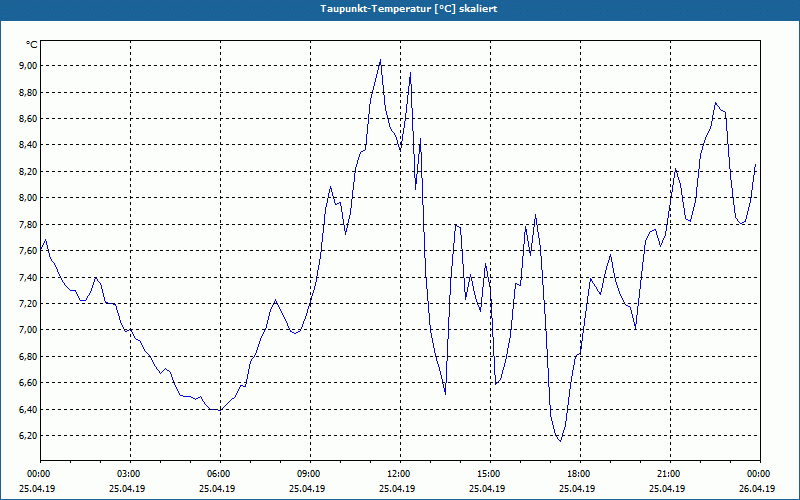The width and height of the screenshot is (800, 500).
Task: Click the 21:00 time label
Action: [670, 474]
